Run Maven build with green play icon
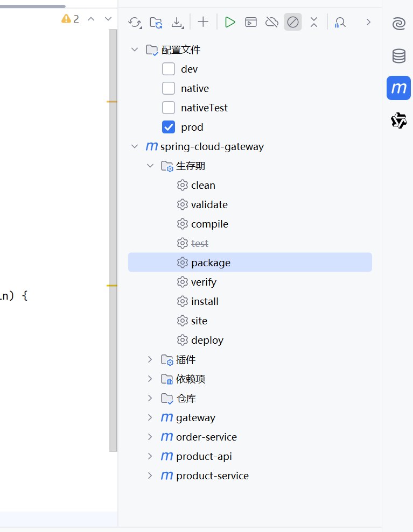The image size is (413, 532). coord(230,22)
